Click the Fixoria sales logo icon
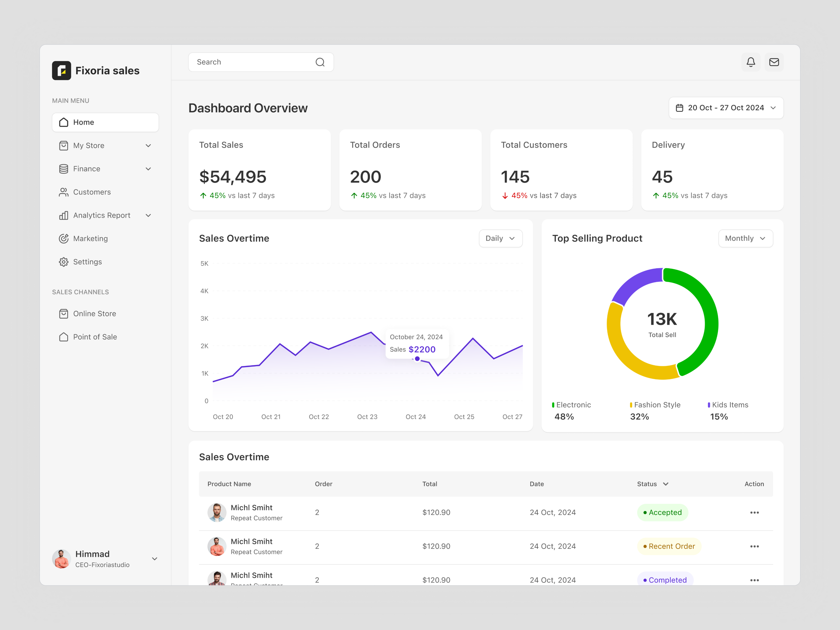Image resolution: width=840 pixels, height=630 pixels. (x=61, y=70)
